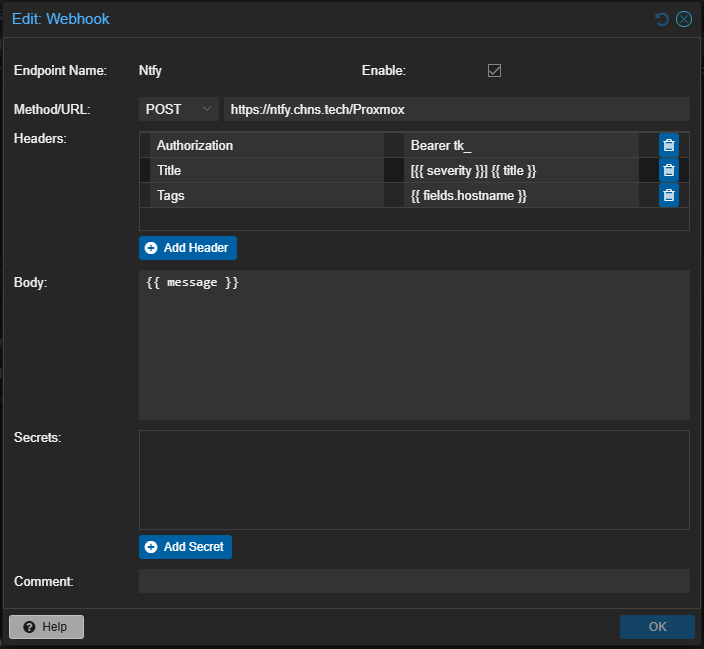This screenshot has width=704, height=649.
Task: Edit the Tags header name cell
Action: [x=267, y=195]
